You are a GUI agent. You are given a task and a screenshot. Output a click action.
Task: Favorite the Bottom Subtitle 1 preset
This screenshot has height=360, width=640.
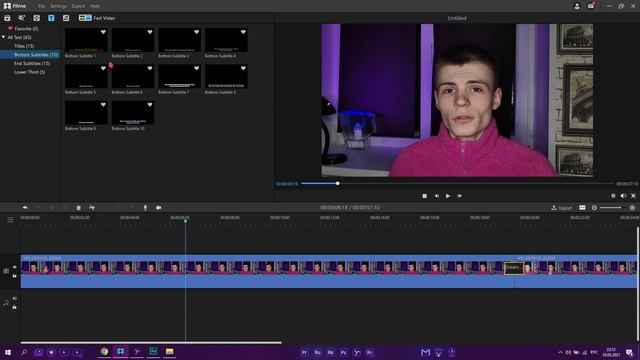click(103, 32)
